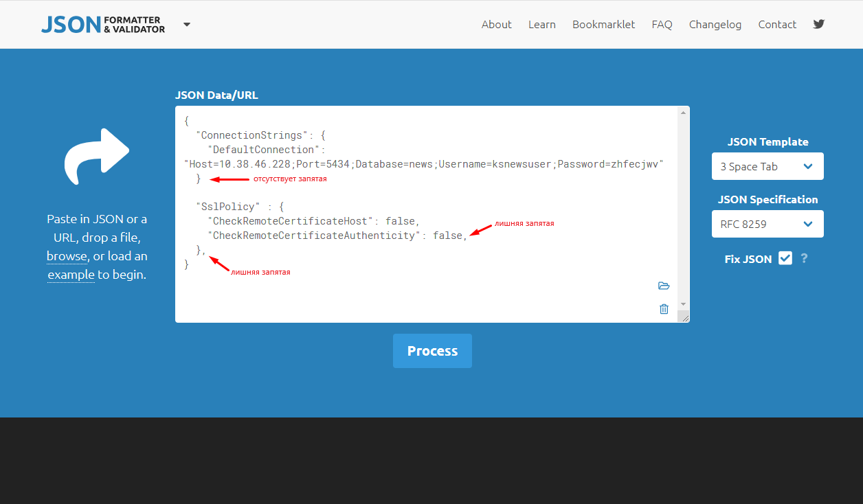
Task: Click the "DefaultConnection" key text
Action: 264,150
